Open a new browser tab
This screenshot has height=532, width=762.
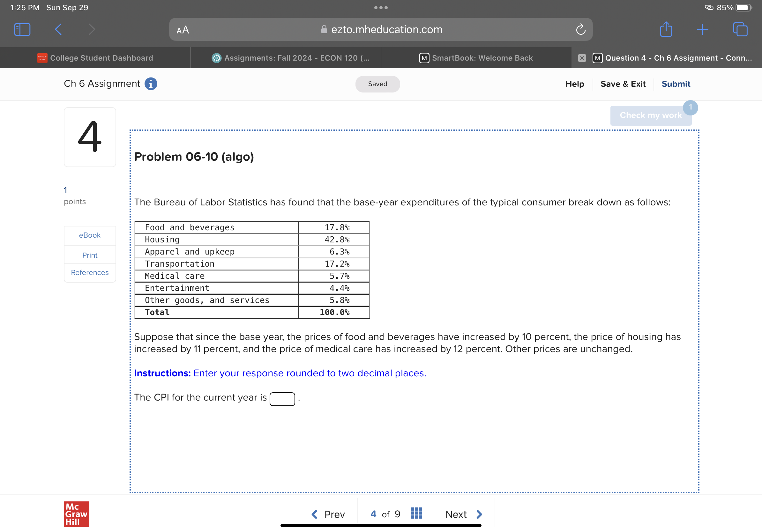pyautogui.click(x=703, y=29)
